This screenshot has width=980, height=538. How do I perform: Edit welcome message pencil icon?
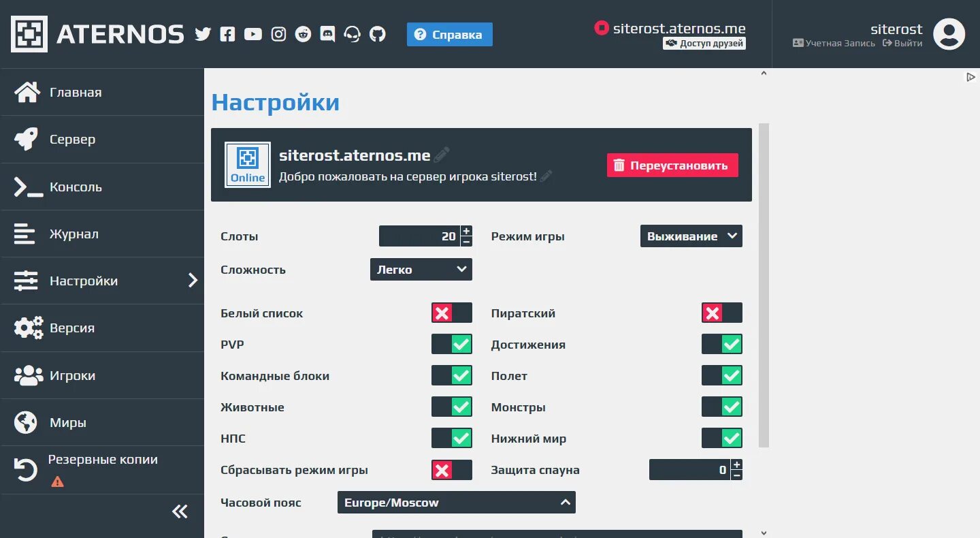(x=546, y=176)
